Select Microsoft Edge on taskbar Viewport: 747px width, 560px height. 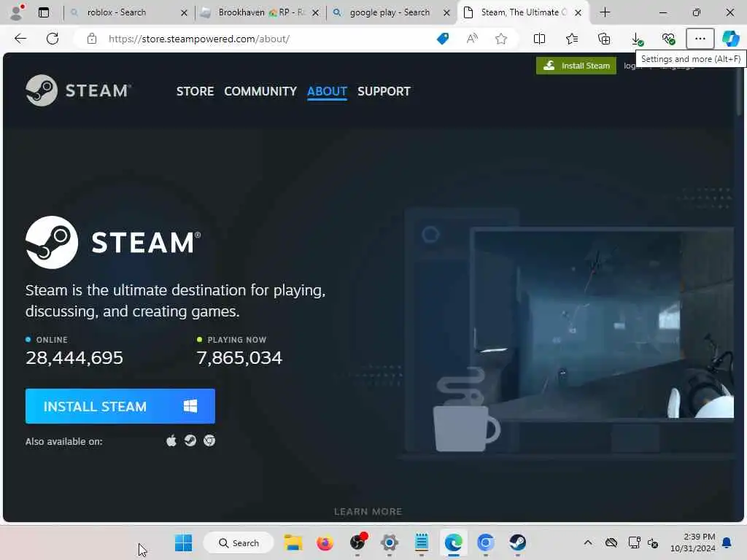[454, 542]
